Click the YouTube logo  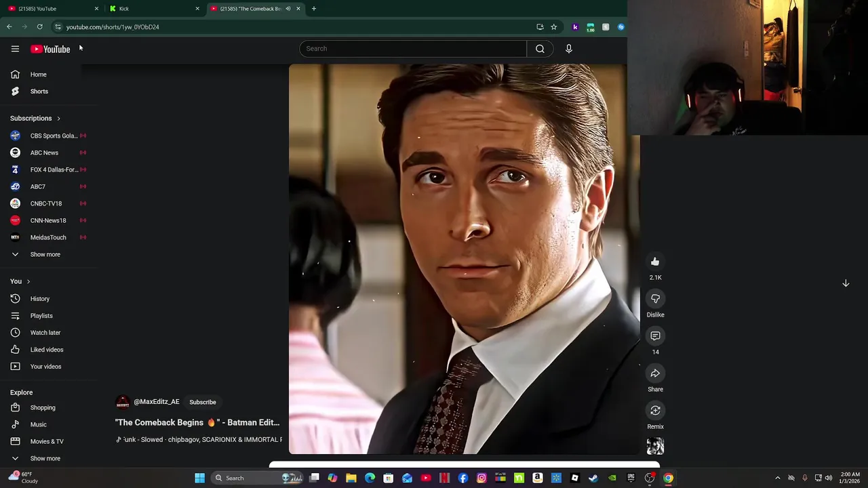[x=50, y=49]
